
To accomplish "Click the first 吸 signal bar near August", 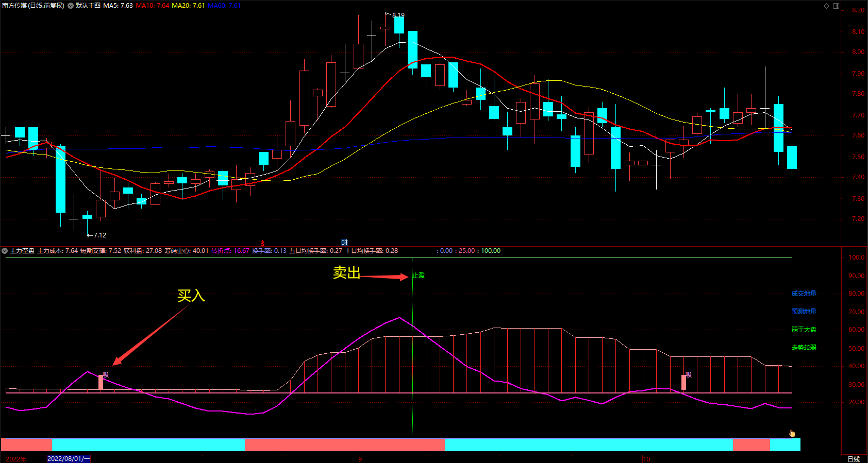I will (101, 382).
